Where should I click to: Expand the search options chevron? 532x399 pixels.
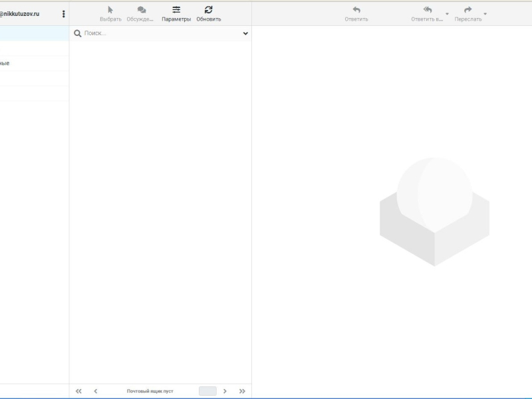[245, 33]
